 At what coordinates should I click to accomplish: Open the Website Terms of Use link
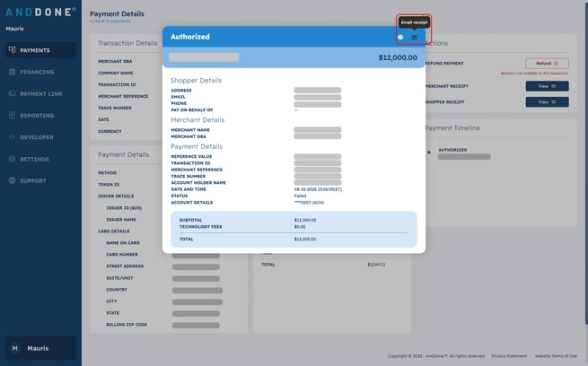click(x=556, y=356)
